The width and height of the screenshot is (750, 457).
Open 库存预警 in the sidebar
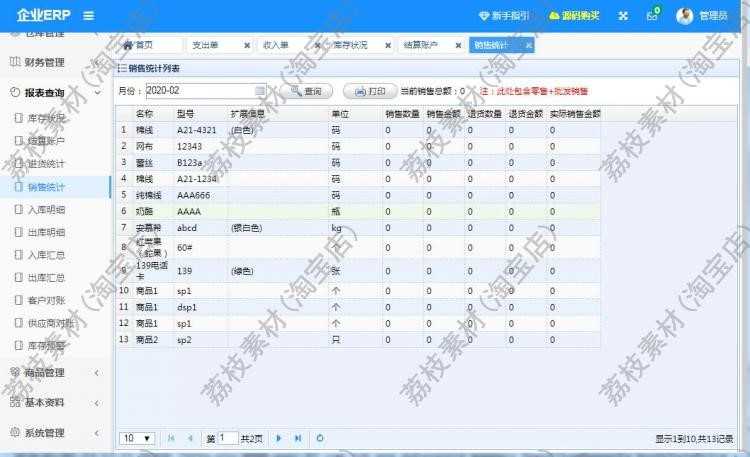46,346
